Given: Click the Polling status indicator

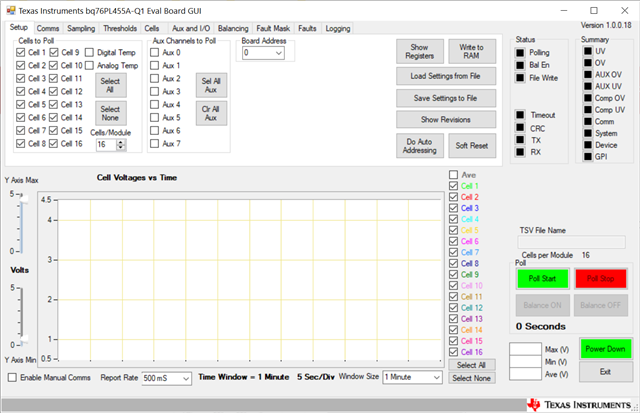Looking at the screenshot, I should coord(520,53).
